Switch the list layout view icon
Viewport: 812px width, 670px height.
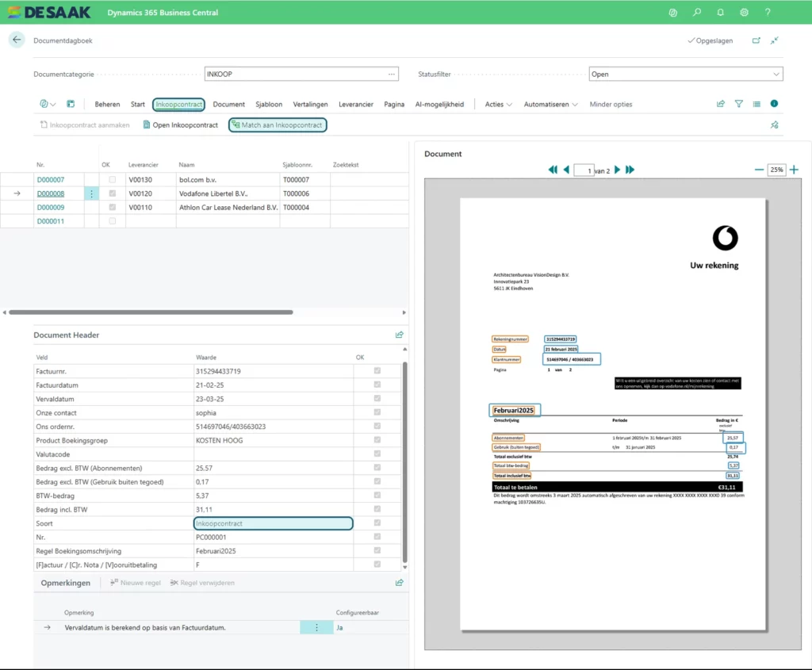756,104
